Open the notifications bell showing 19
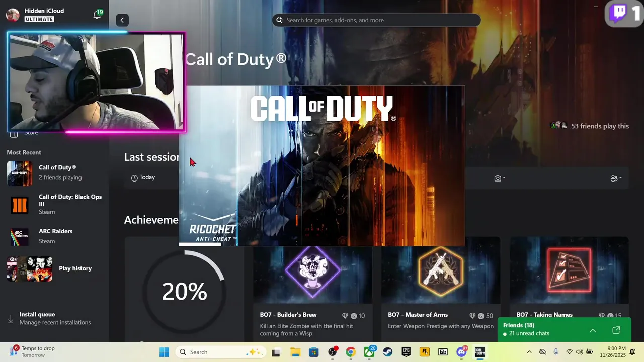This screenshot has height=362, width=644. click(x=97, y=15)
